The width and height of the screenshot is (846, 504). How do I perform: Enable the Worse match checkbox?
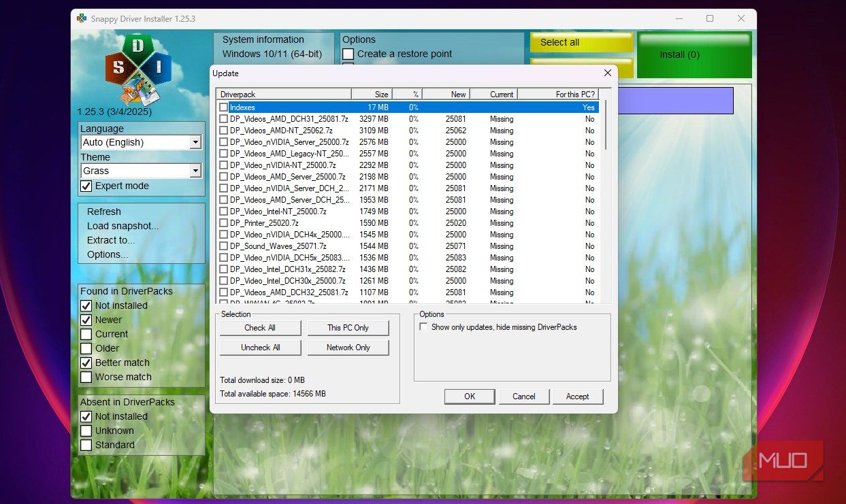tap(86, 377)
